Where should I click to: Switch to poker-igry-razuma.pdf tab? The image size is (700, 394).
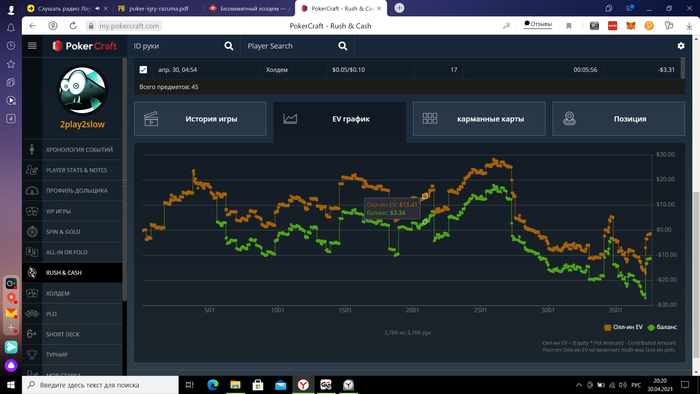point(158,8)
